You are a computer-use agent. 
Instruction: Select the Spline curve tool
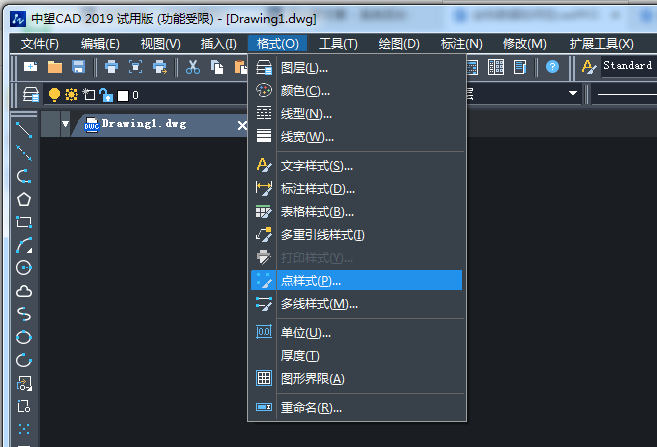pos(24,314)
